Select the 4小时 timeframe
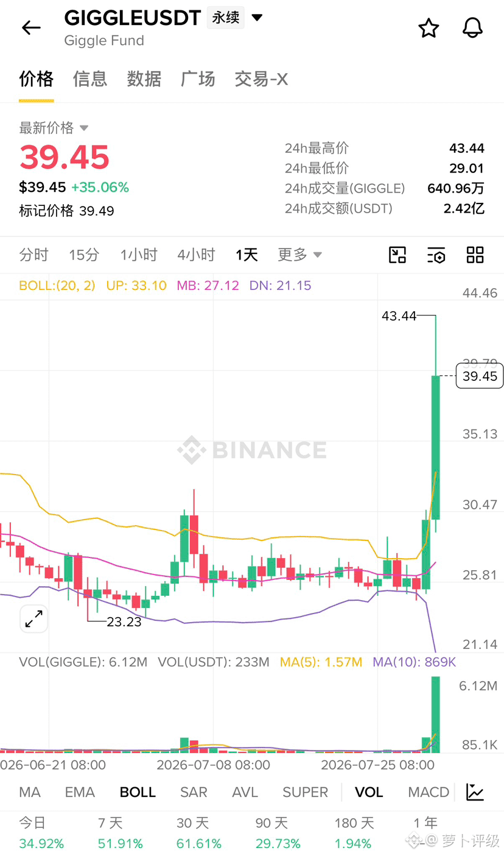The image size is (504, 856). 196,255
